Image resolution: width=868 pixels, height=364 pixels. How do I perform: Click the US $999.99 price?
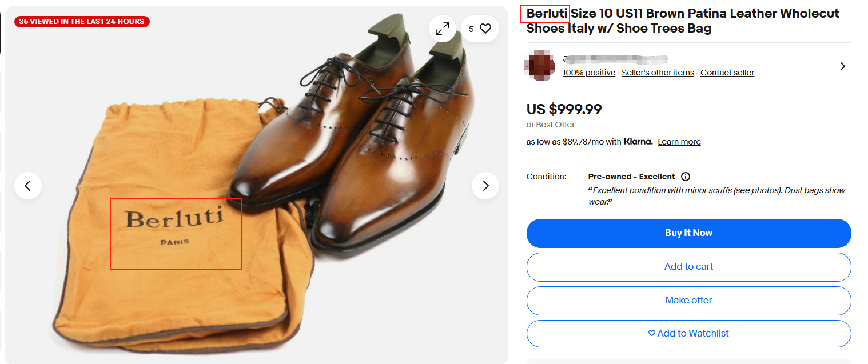(564, 109)
